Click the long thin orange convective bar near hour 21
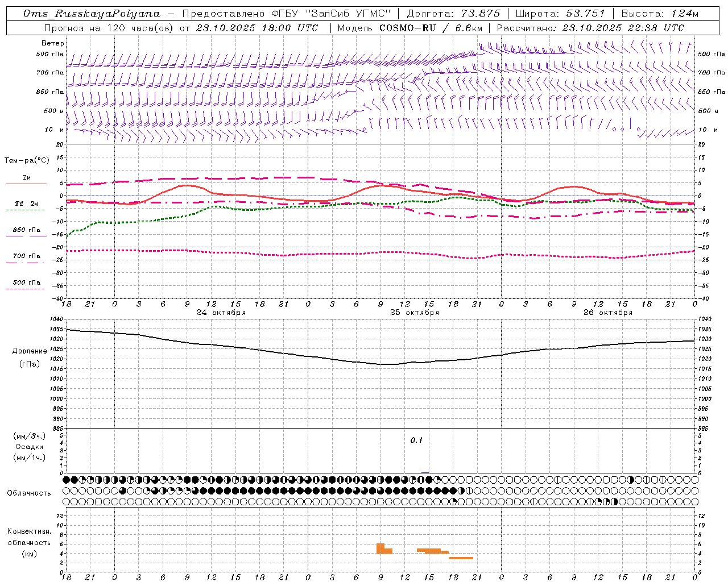This screenshot has width=728, height=582. click(461, 558)
